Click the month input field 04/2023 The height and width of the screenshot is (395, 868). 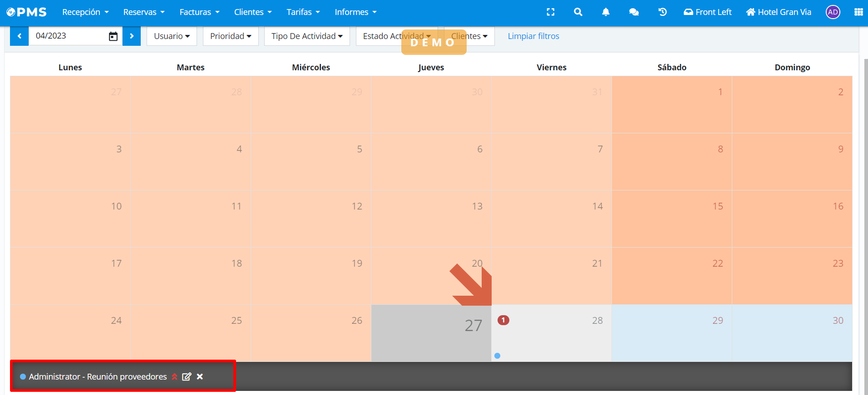click(68, 36)
